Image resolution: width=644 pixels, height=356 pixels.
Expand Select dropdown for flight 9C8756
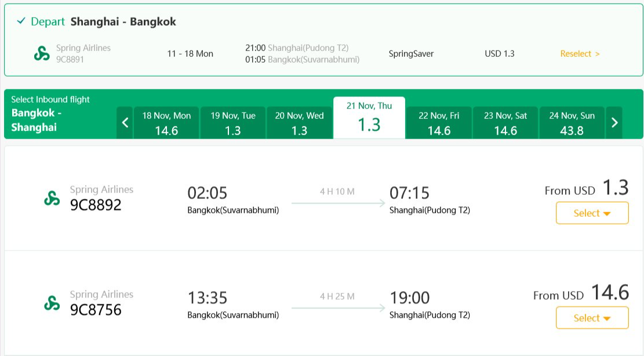[x=592, y=318]
